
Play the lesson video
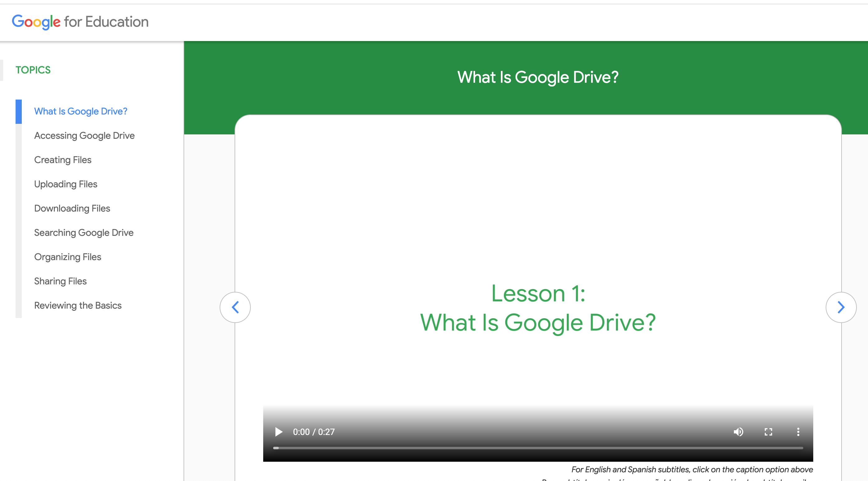point(278,432)
